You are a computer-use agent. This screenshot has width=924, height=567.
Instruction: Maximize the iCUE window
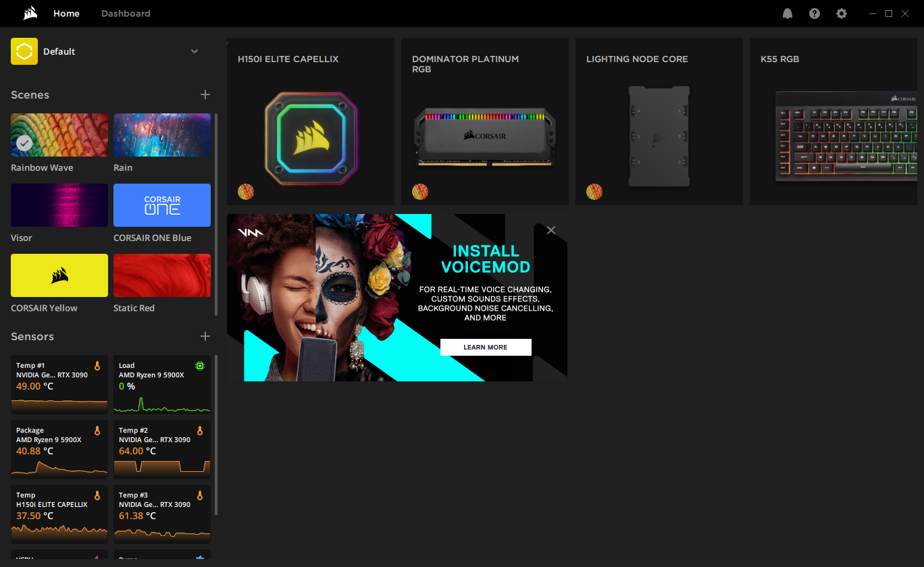tap(889, 13)
